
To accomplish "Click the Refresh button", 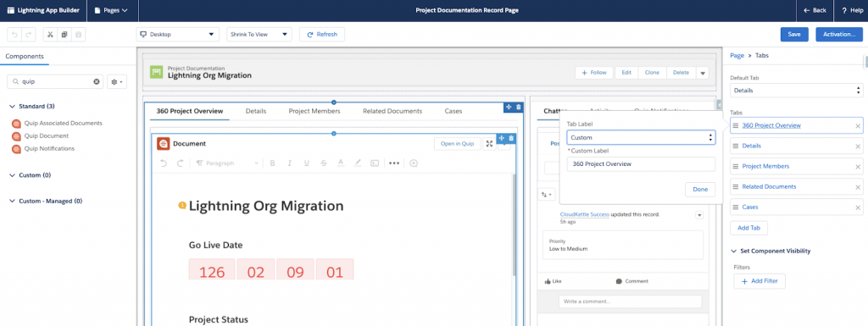I will (x=322, y=34).
